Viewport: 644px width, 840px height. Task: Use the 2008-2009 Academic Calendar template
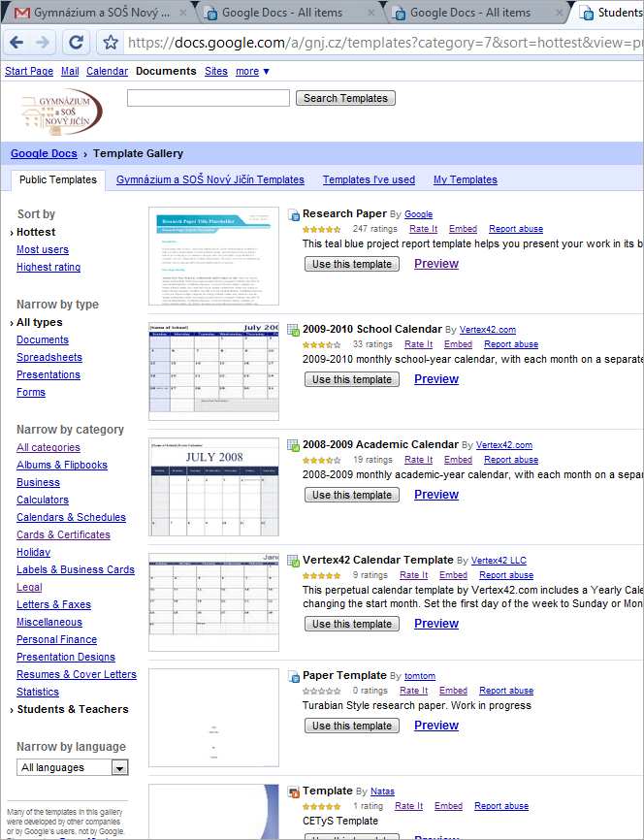click(x=352, y=495)
